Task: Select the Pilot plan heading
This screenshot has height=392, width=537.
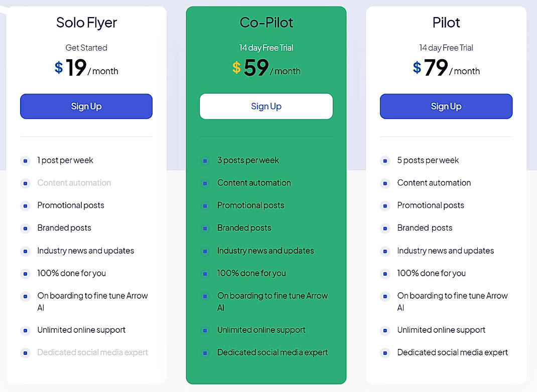Action: 446,22
